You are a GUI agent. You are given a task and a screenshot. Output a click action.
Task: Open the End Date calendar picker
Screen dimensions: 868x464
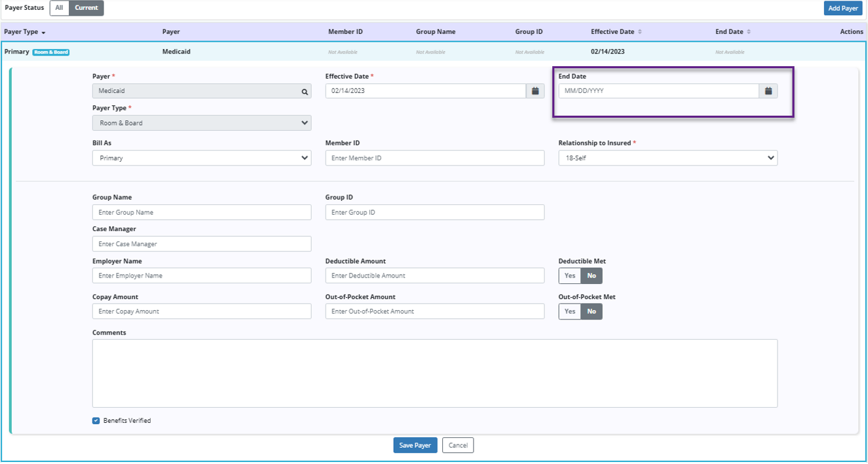(x=768, y=91)
